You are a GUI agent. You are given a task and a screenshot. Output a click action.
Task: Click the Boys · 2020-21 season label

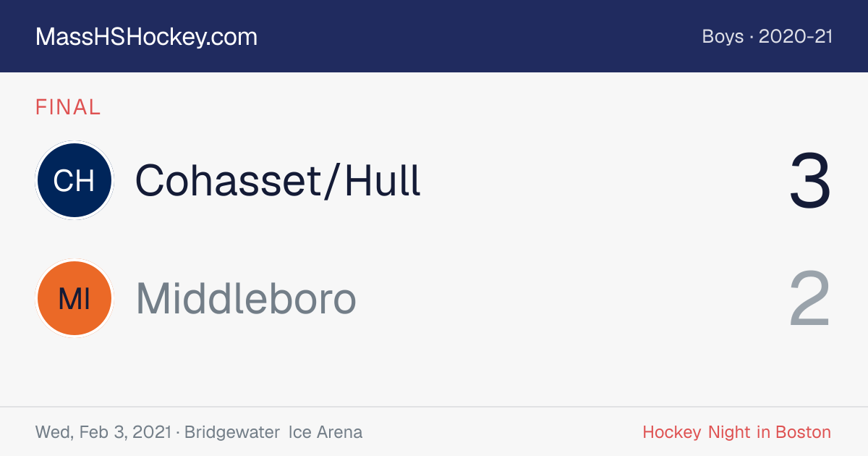767,37
